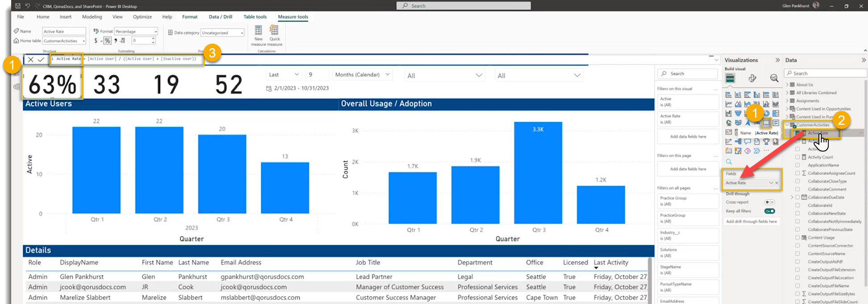This screenshot has width=868, height=304.
Task: Cancel the formula edit with X icon
Action: coord(30,59)
